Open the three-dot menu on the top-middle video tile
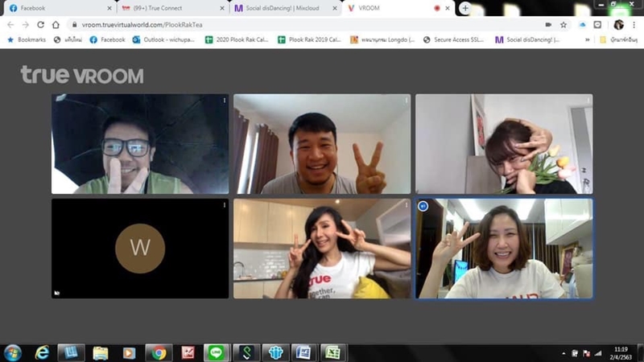Screen dimensions: 644x362 (x=406, y=101)
